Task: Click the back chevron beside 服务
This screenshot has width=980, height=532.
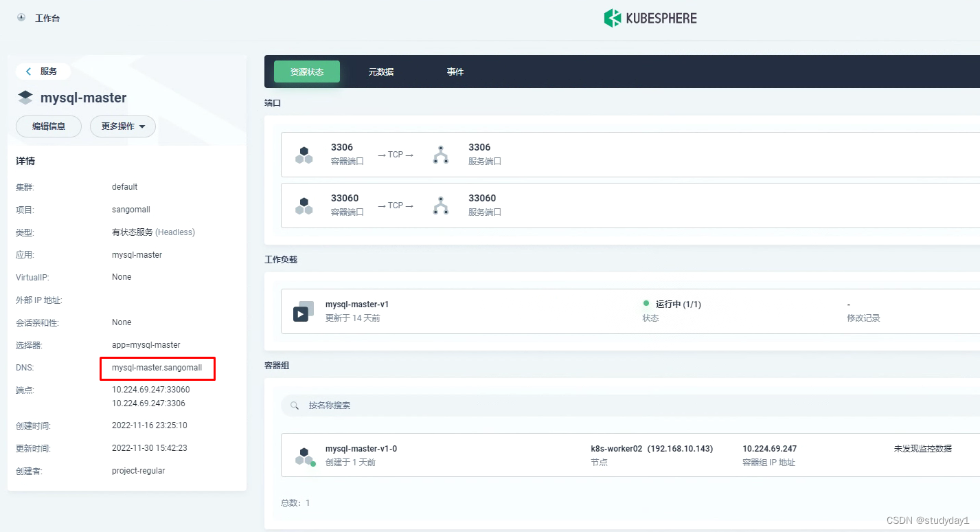Action: coord(29,71)
